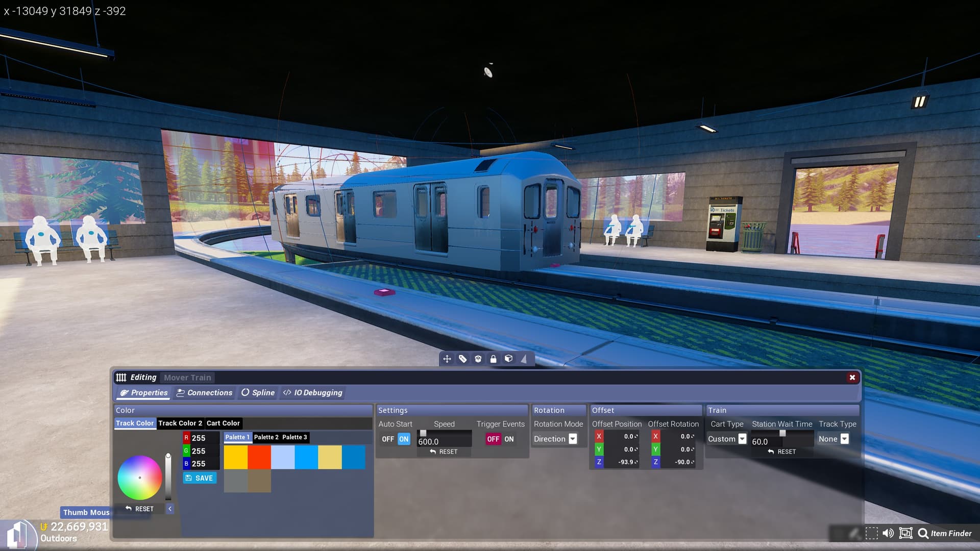Pick the amber yellow swatch
The width and height of the screenshot is (980, 551).
click(236, 457)
